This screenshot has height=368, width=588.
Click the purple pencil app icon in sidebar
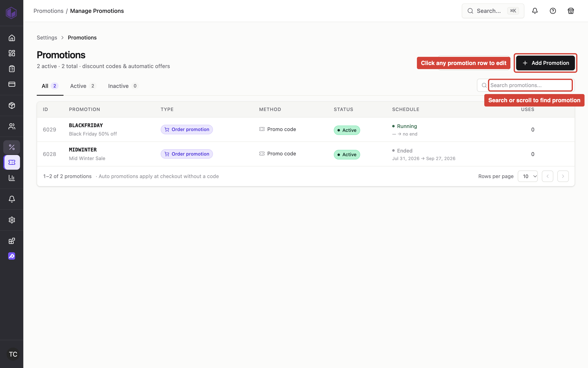click(x=12, y=256)
